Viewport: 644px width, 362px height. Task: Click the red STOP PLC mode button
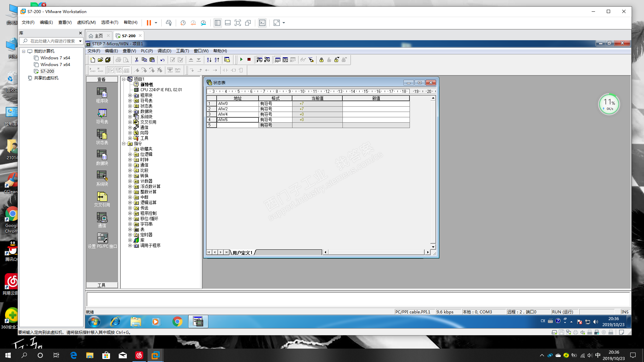click(249, 60)
